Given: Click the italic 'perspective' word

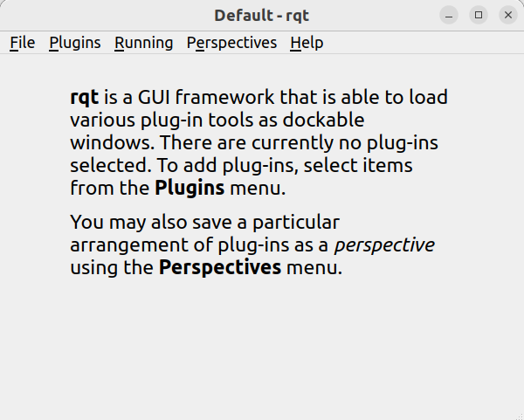Looking at the screenshot, I should point(384,244).
